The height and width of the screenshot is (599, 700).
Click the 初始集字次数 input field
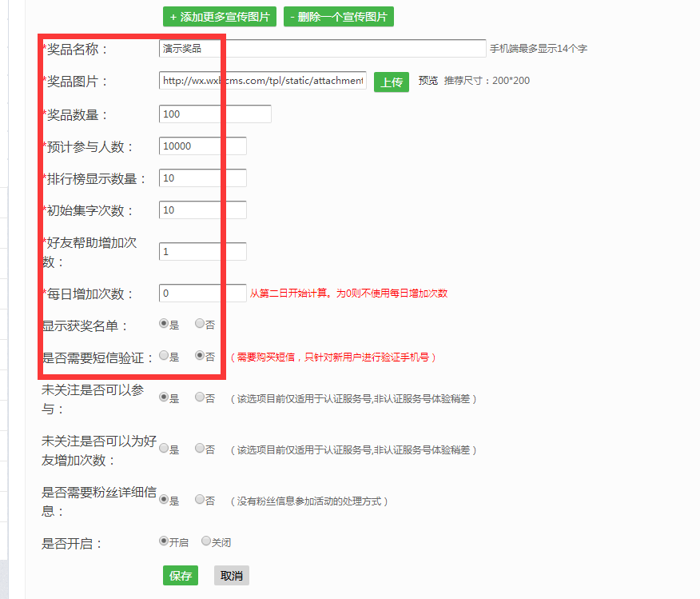[202, 210]
